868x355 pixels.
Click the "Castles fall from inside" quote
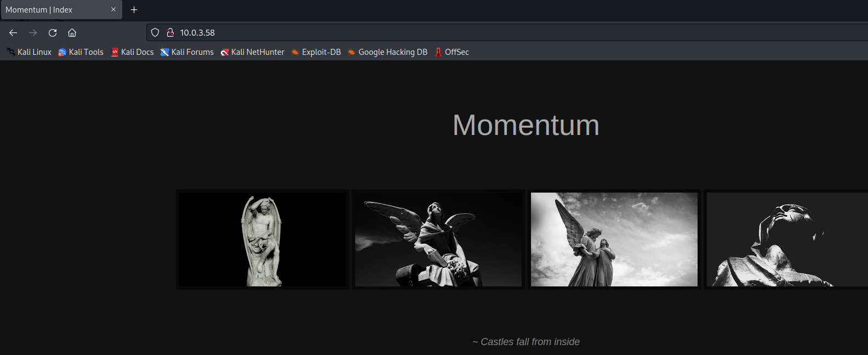pos(526,342)
